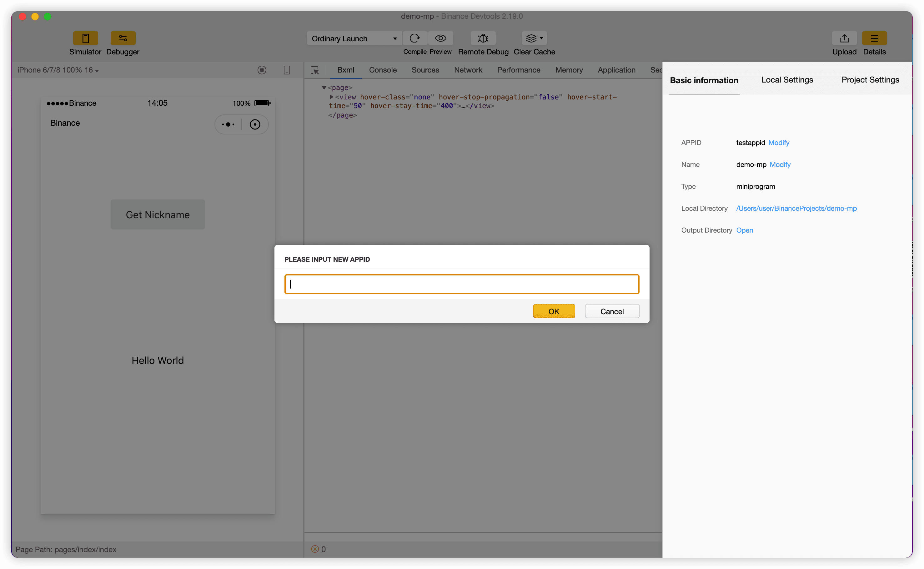This screenshot has height=569, width=924.
Task: Toggle the Details menu icon
Action: coord(874,38)
